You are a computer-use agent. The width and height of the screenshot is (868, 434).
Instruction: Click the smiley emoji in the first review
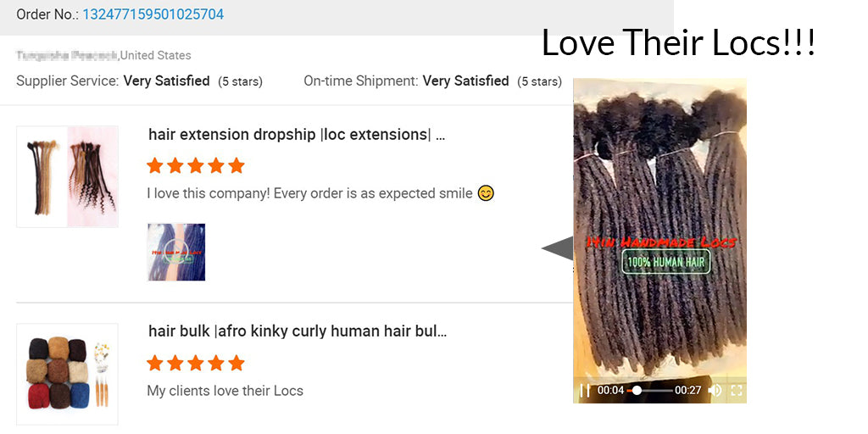pyautogui.click(x=486, y=193)
